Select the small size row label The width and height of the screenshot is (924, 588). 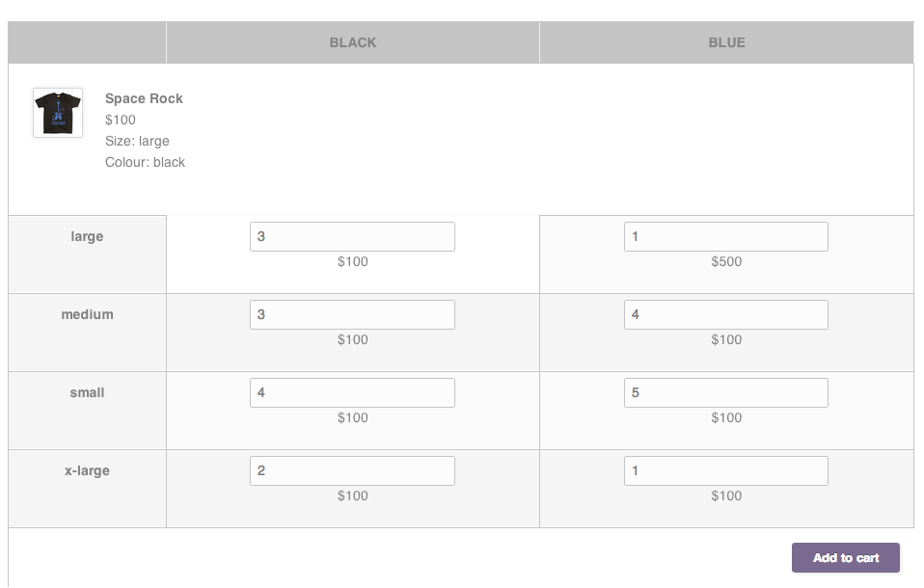pyautogui.click(x=87, y=392)
